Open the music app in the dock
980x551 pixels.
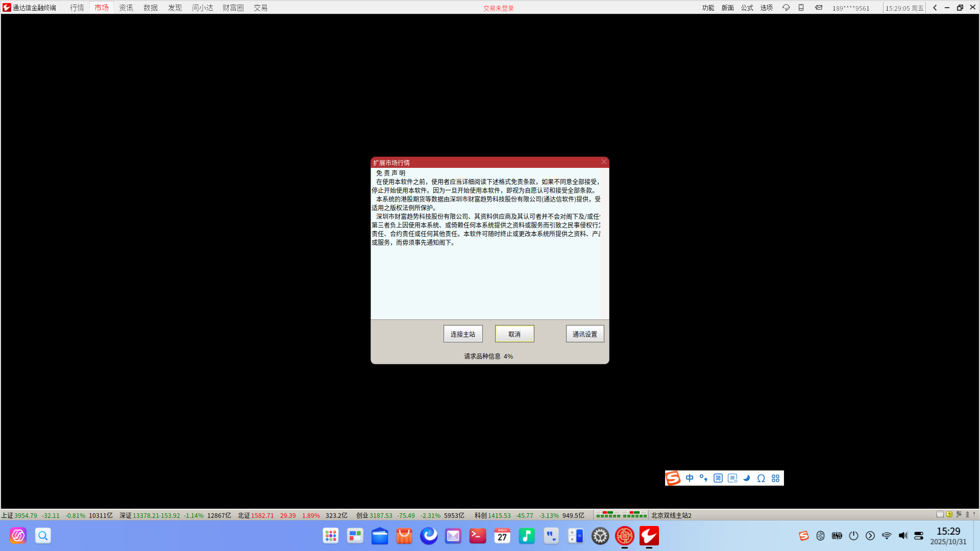[527, 536]
